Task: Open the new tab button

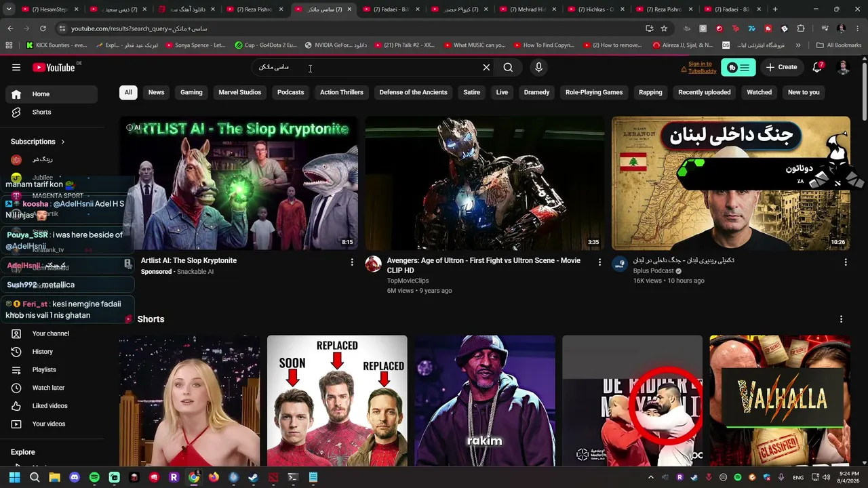Action: tap(775, 9)
